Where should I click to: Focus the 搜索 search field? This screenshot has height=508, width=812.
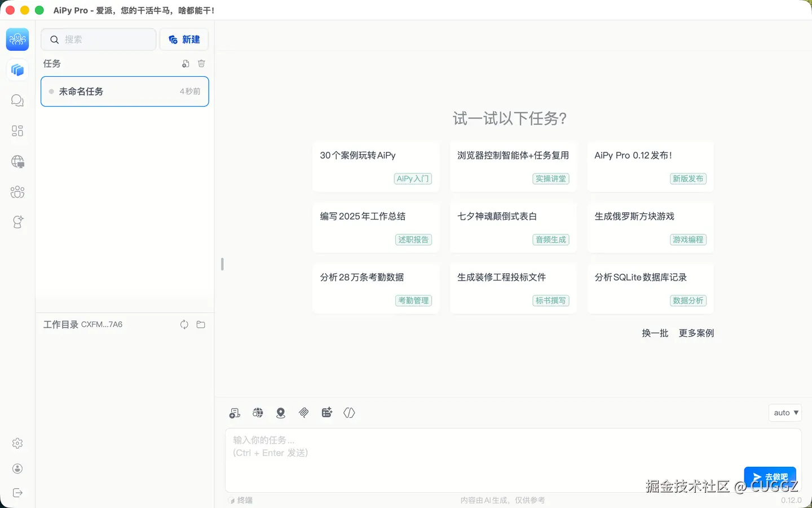99,40
